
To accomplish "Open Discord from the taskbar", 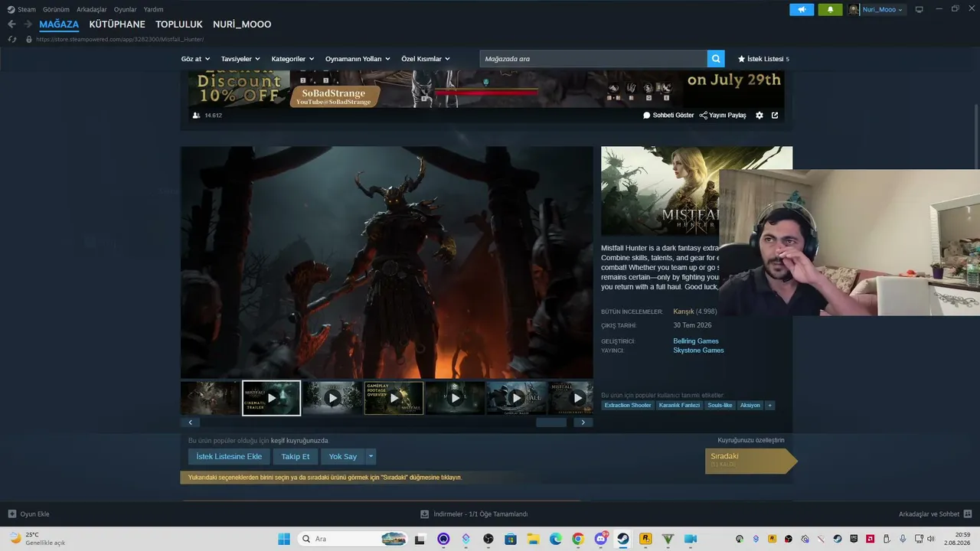I will coord(601,539).
